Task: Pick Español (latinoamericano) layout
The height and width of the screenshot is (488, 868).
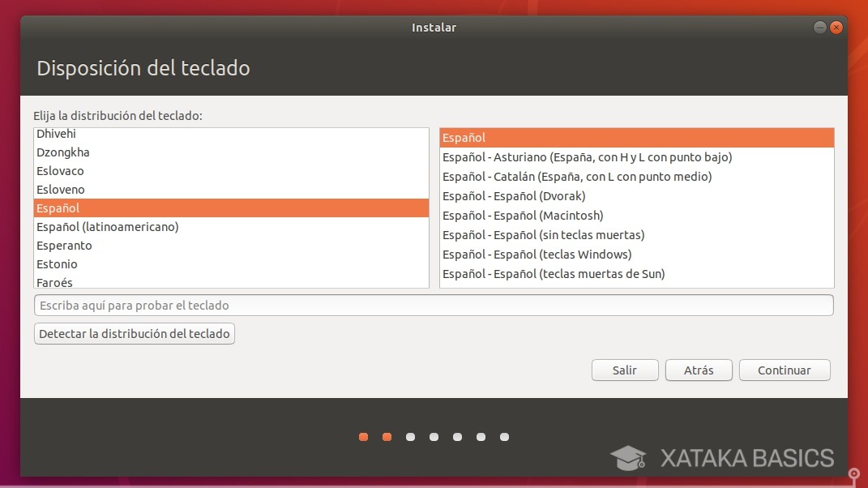Action: click(231, 227)
